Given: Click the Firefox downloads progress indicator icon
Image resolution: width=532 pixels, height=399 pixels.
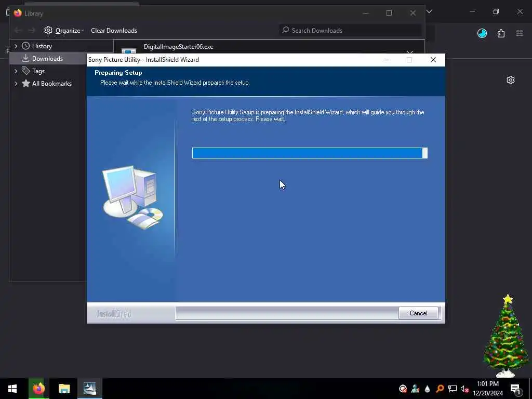Looking at the screenshot, I should pyautogui.click(x=482, y=33).
